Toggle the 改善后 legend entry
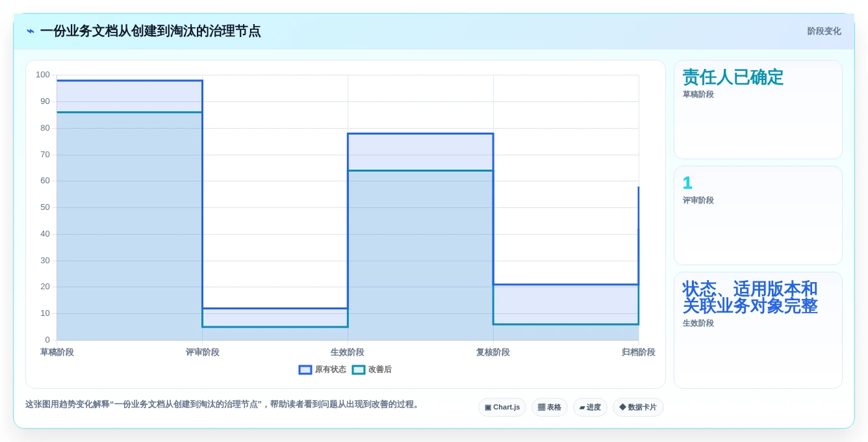 pos(372,369)
